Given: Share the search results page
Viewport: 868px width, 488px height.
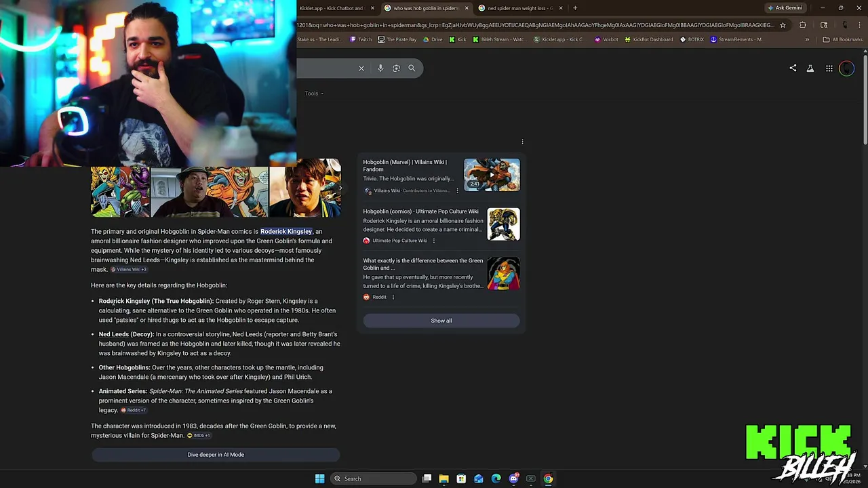Looking at the screenshot, I should click(793, 68).
